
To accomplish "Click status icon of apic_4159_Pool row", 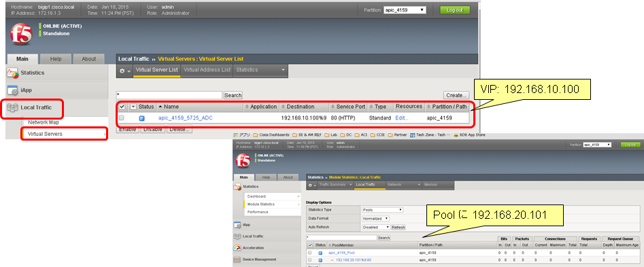I will click(320, 253).
